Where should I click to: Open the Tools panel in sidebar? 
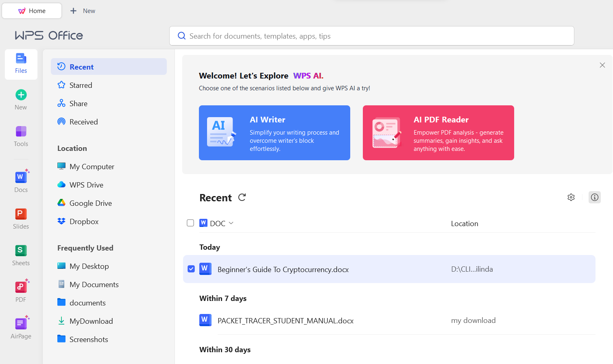(x=21, y=135)
